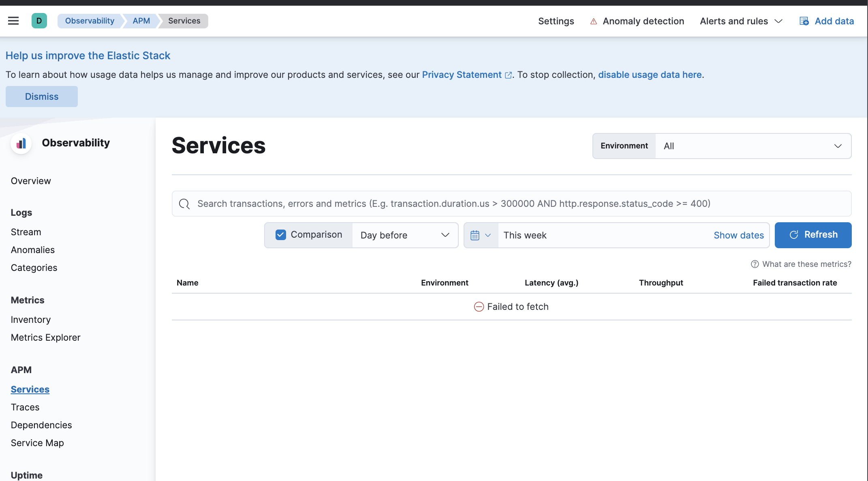
Task: Click inside the transactions search field
Action: click(x=446, y=204)
